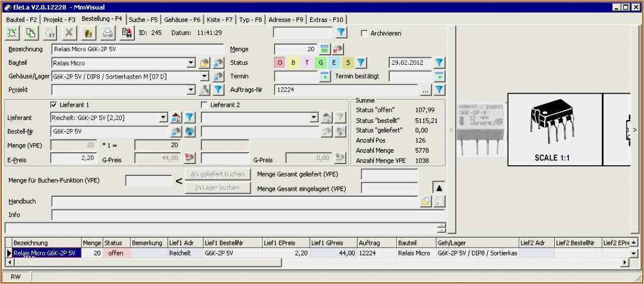This screenshot has height=284, width=644.
Task: Apply filter next to the Archivieren search field
Action: (341, 33)
